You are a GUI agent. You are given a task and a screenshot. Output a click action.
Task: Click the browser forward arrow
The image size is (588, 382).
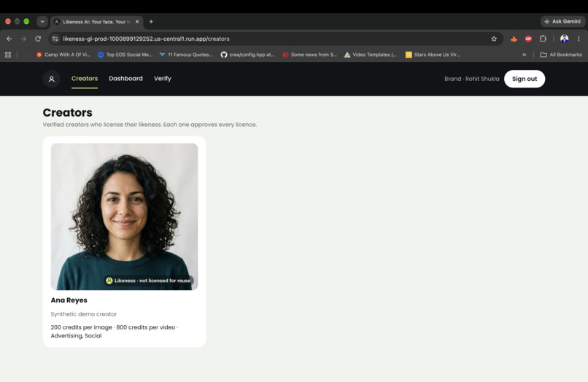[x=23, y=39]
